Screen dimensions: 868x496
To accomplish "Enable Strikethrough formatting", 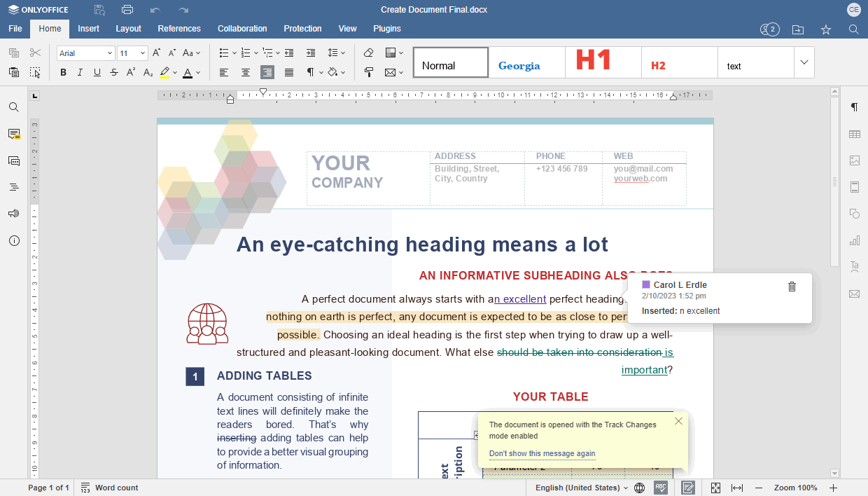I will 113,72.
